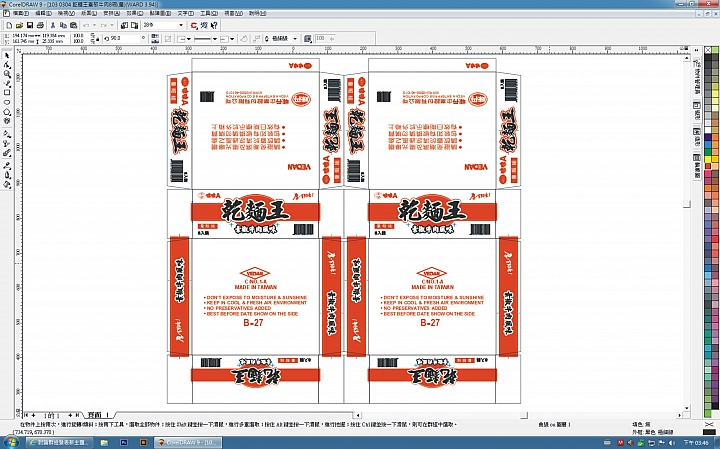The image size is (720, 449).
Task: Select the Ellipse tool
Action: tap(7, 102)
